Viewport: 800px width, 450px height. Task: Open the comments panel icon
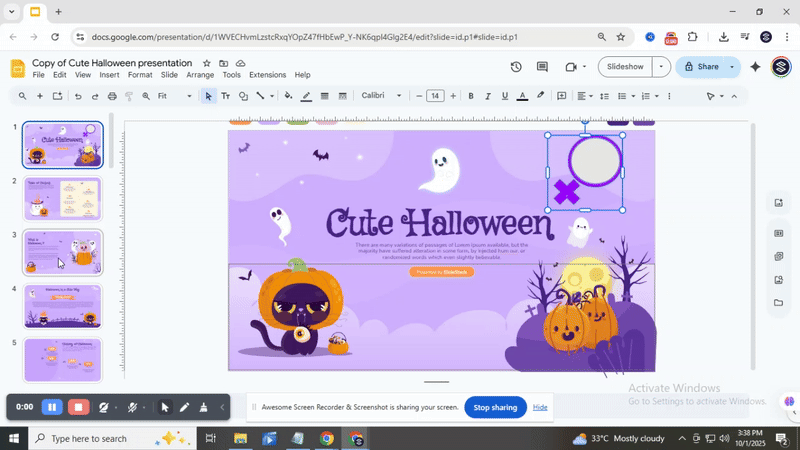[542, 67]
